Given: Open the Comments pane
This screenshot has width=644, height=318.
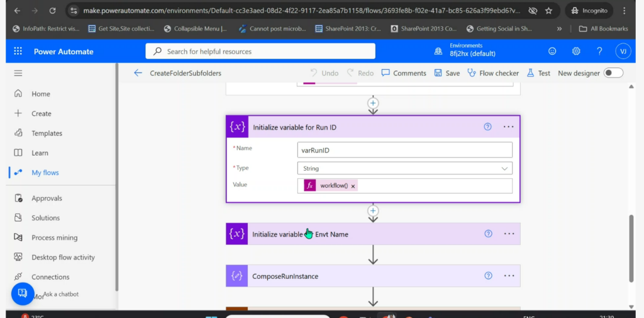Looking at the screenshot, I should point(404,73).
